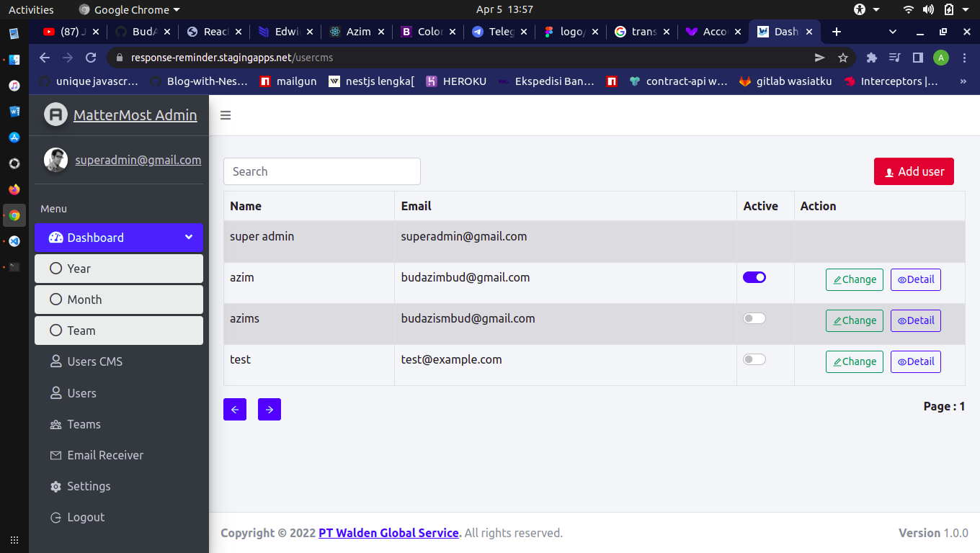Click the Search input field
Image resolution: width=980 pixels, height=553 pixels.
pyautogui.click(x=322, y=171)
